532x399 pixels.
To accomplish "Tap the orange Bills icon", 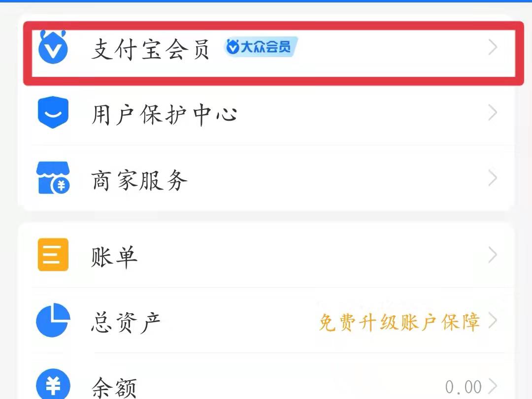I will tap(53, 255).
